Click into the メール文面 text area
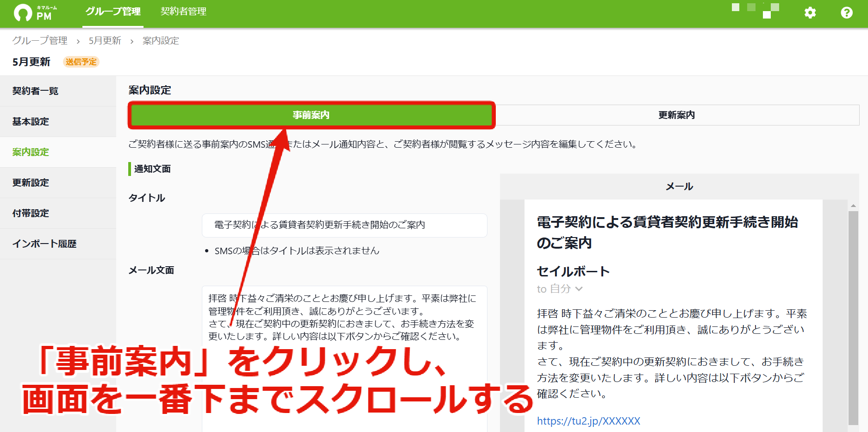Viewport: 868px width, 432px height. click(x=344, y=358)
